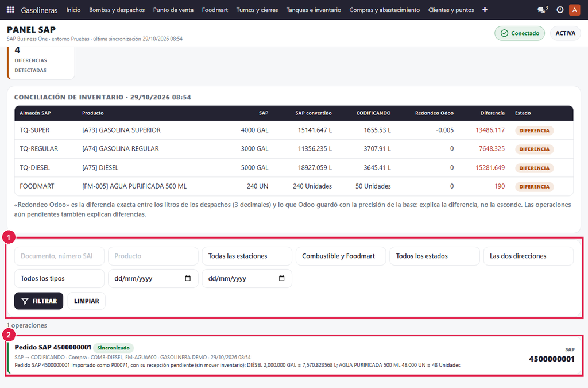588x388 pixels.
Task: Click the Estado column header
Action: 523,113
